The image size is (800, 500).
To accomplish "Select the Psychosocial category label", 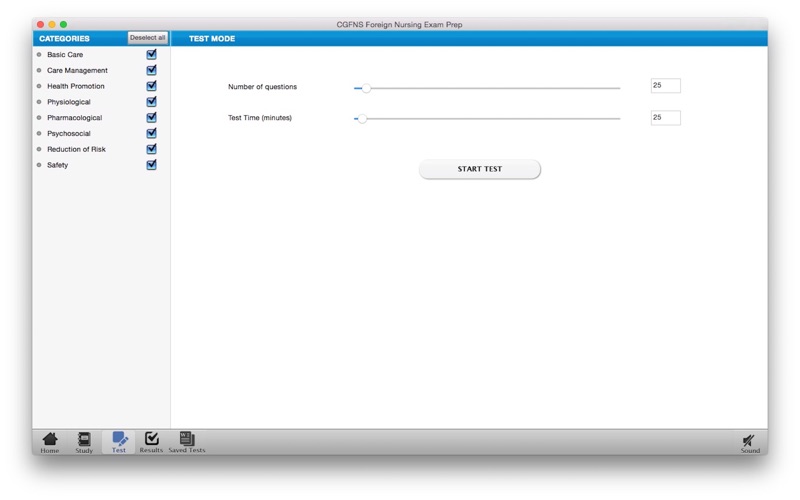I will tap(68, 134).
